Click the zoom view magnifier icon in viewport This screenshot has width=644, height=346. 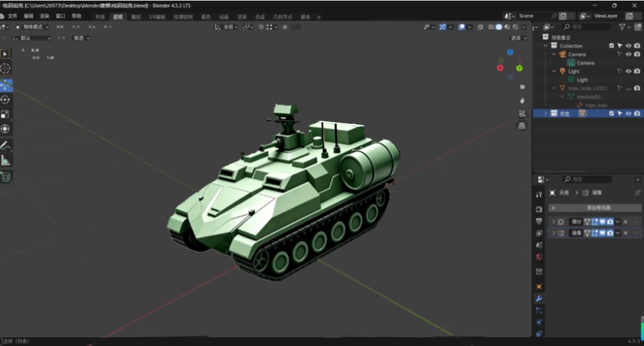(522, 87)
